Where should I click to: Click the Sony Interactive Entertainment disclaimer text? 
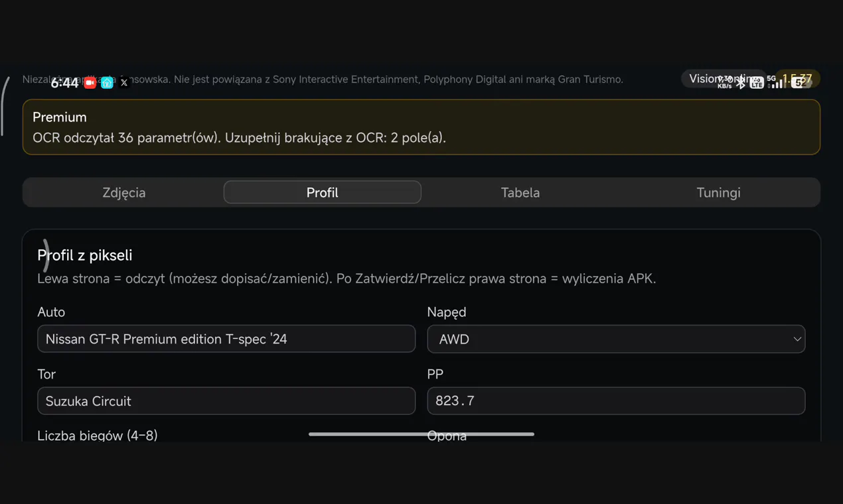(x=323, y=80)
